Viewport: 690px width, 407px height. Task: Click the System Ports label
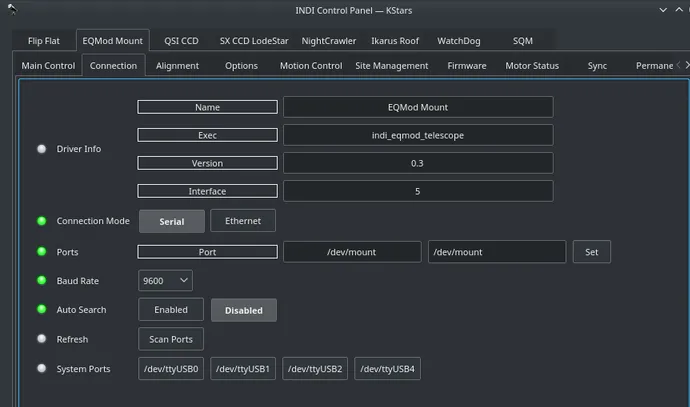coord(83,369)
